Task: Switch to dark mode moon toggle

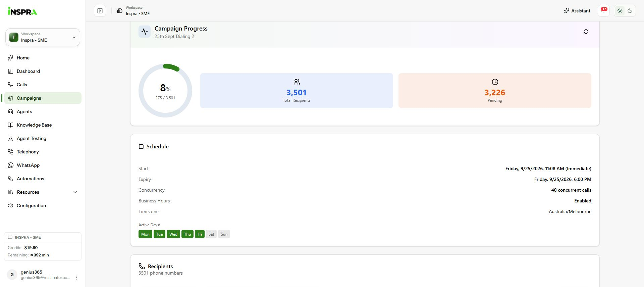Action: coord(630,11)
